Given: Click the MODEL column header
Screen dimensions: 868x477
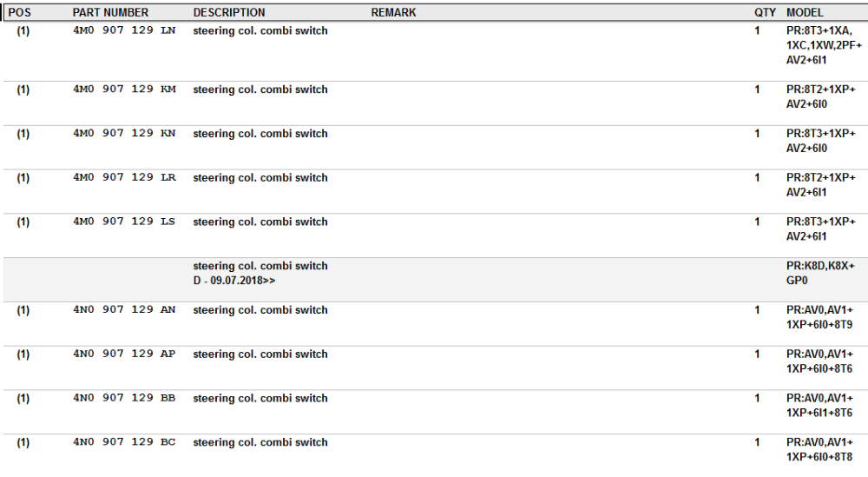Looking at the screenshot, I should [x=805, y=12].
